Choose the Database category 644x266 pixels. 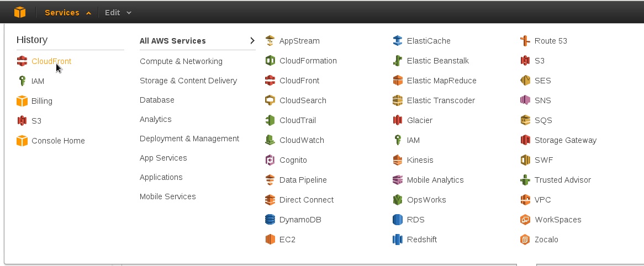pyautogui.click(x=157, y=100)
